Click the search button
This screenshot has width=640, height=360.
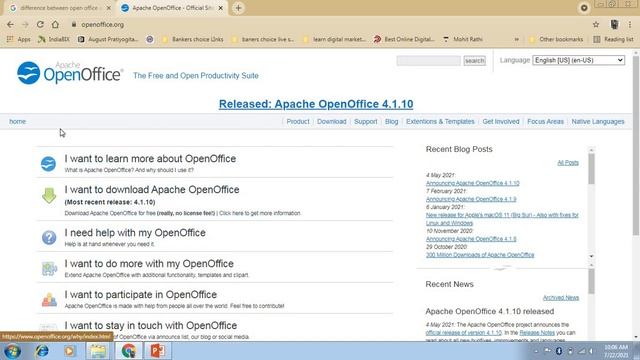(x=474, y=61)
